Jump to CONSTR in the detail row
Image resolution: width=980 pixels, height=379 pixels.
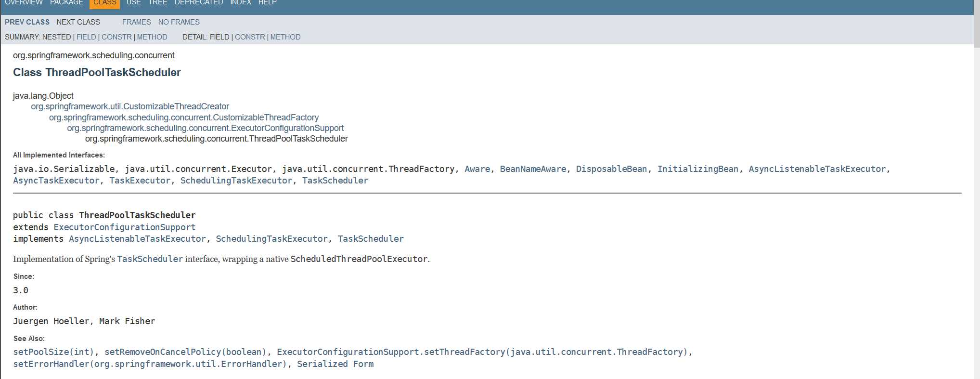[x=250, y=37]
